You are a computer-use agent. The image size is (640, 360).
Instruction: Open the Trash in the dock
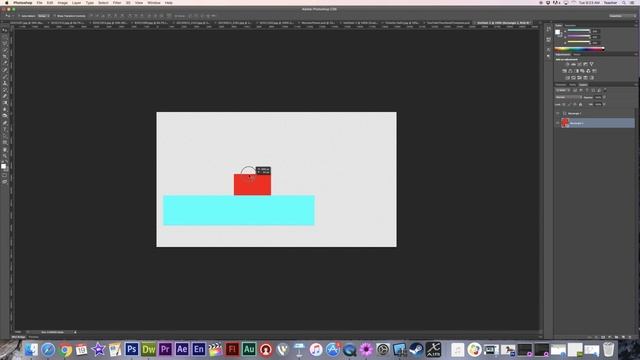(608, 349)
